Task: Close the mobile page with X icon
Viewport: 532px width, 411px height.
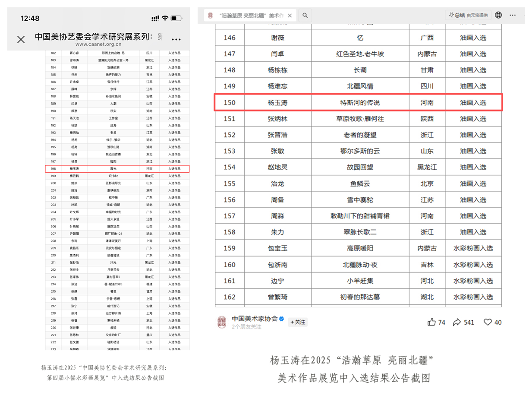Action: pyautogui.click(x=21, y=40)
